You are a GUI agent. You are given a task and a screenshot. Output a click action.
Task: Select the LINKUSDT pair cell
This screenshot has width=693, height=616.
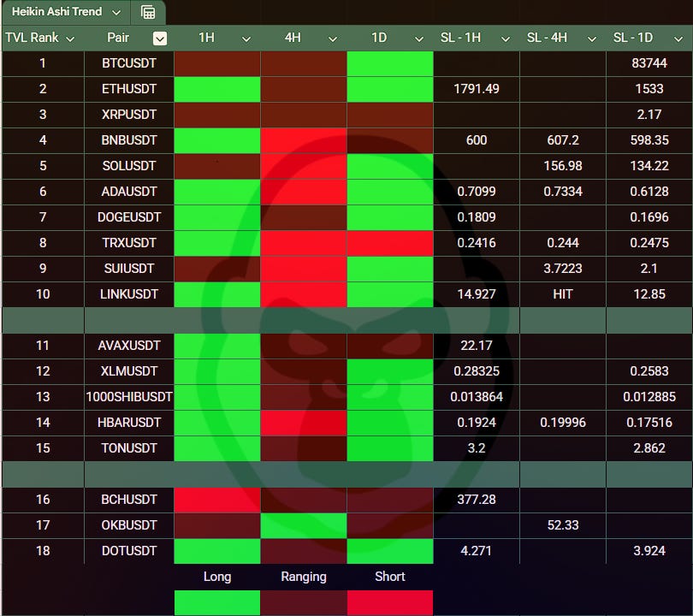point(129,294)
